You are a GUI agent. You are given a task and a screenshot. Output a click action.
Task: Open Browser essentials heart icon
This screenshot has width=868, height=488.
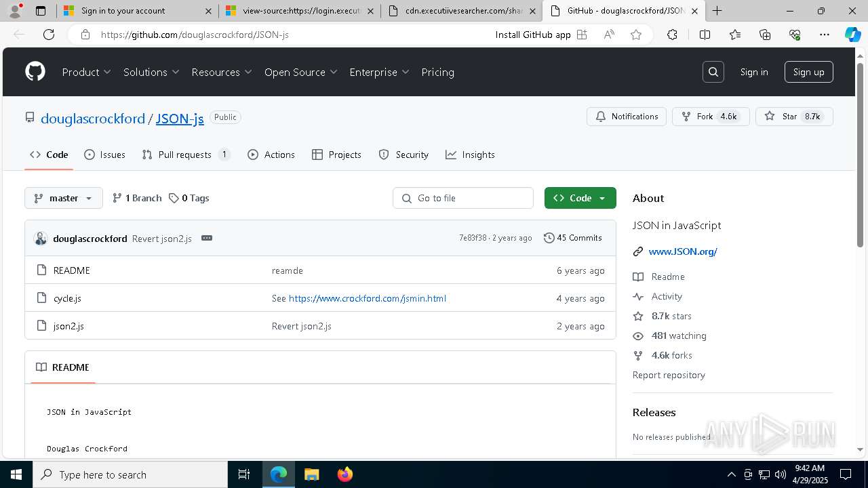[x=795, y=35]
